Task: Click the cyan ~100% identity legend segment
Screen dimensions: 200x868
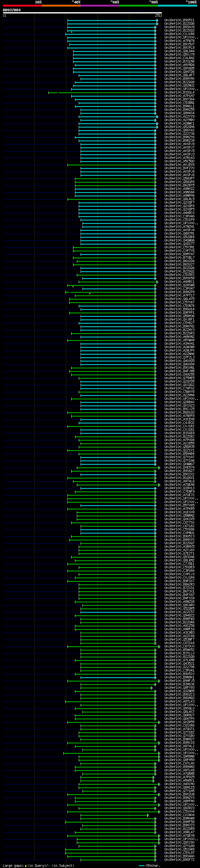Action: pos(177,5)
